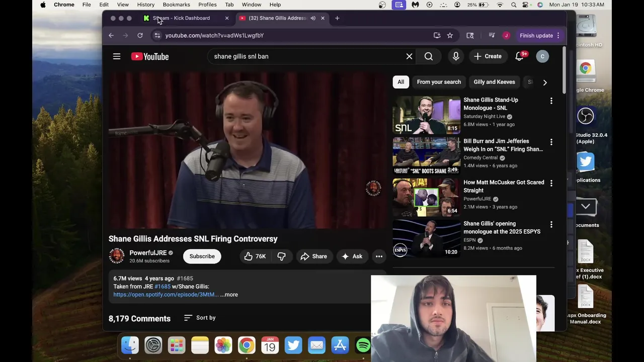
Task: Mute the Shane Gillis tab audio icon
Action: [313, 18]
